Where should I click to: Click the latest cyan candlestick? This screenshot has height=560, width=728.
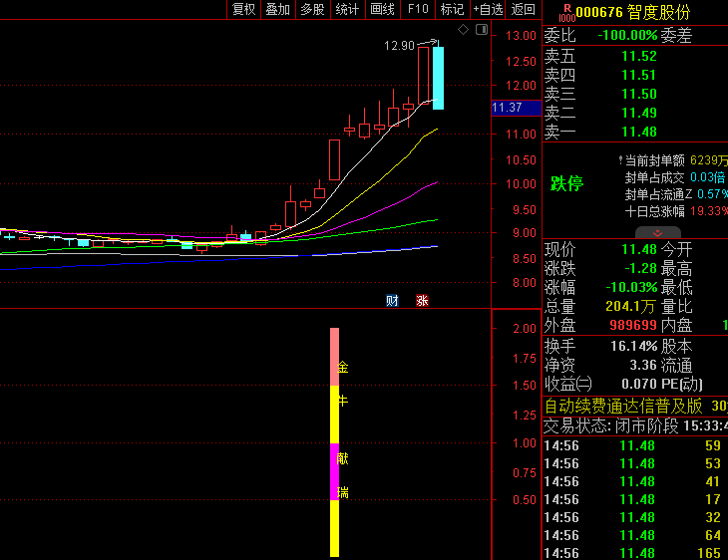(438, 78)
